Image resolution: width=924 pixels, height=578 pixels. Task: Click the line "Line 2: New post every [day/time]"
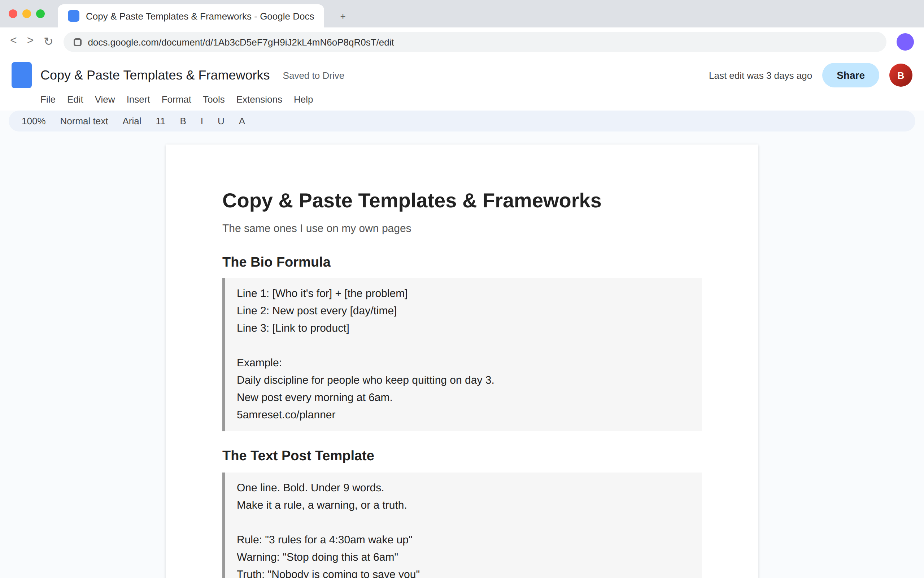coord(317,311)
